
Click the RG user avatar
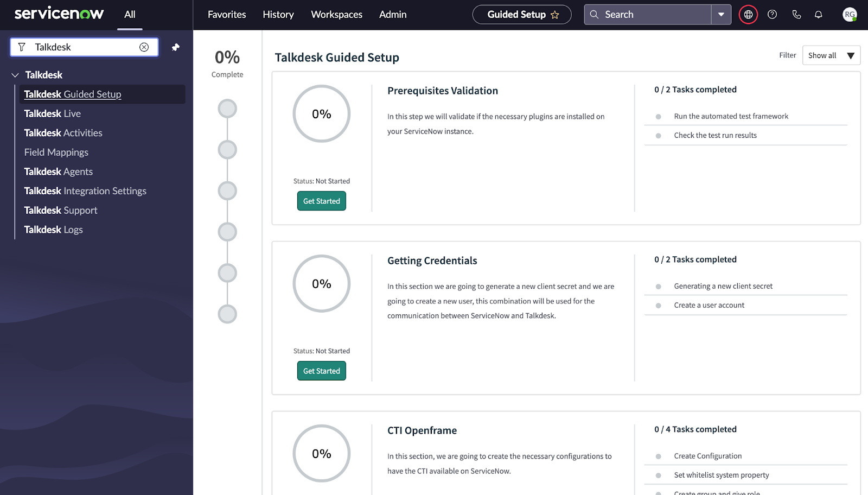click(848, 14)
